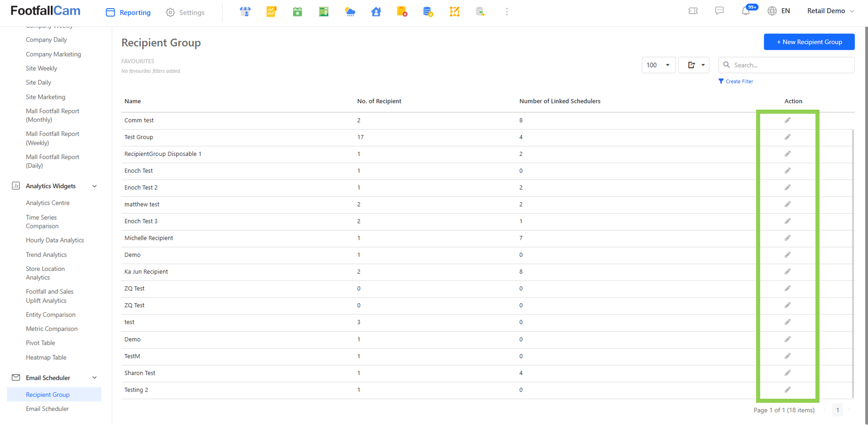
Task: Open Trend Analytics in sidebar
Action: [46, 255]
